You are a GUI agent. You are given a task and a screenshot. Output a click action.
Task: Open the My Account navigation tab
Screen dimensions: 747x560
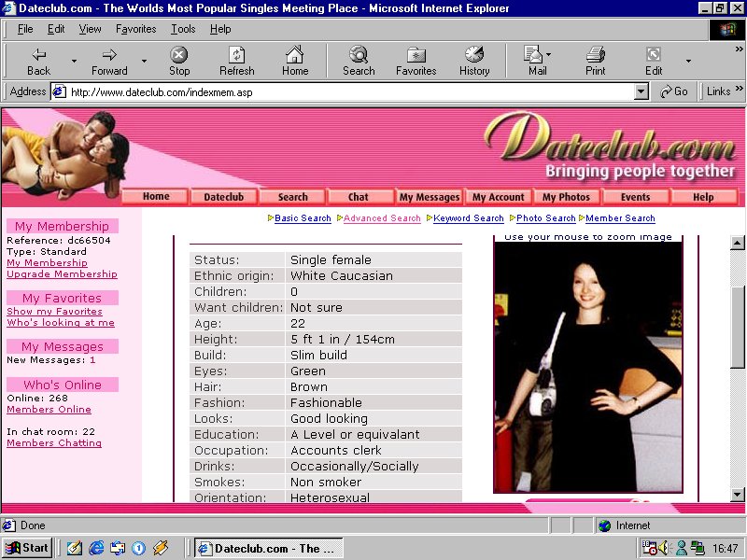coord(499,197)
